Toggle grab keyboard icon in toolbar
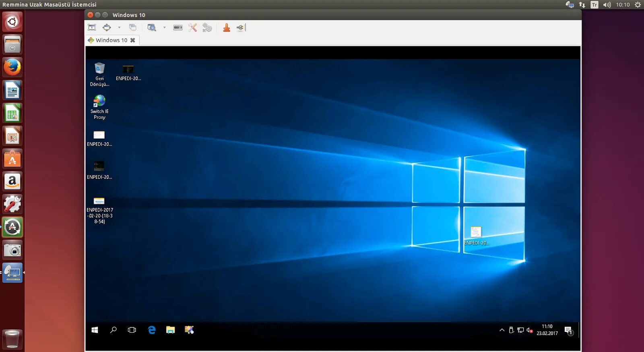The image size is (644, 352). (178, 27)
